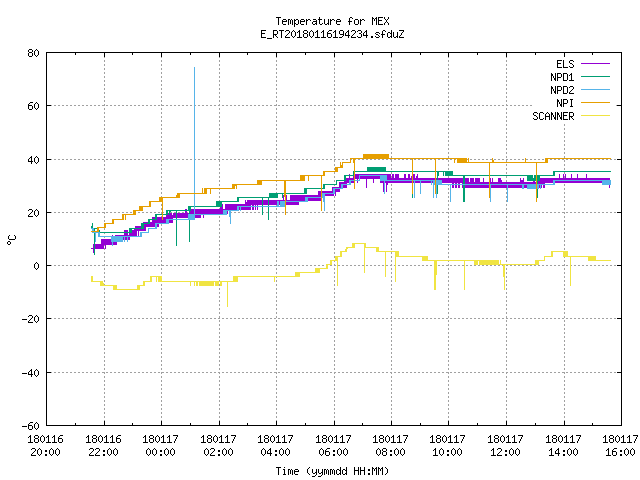The height and width of the screenshot is (480, 640).
Task: Click the purple ELS legend line sample
Action: point(596,64)
